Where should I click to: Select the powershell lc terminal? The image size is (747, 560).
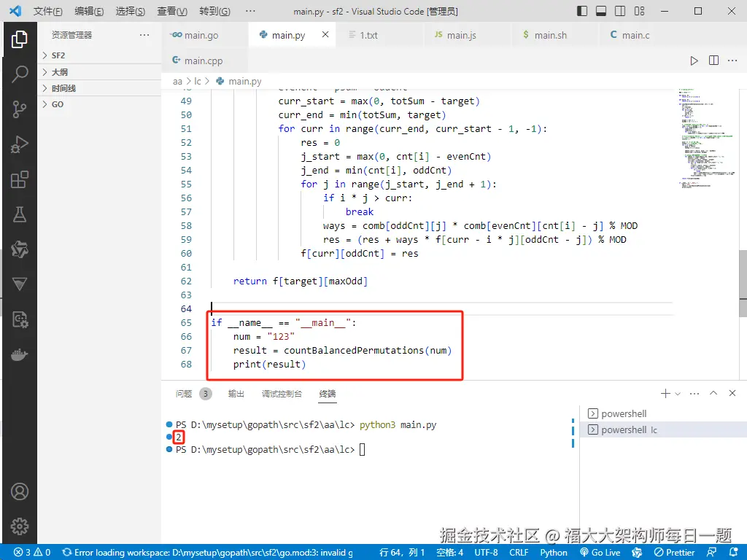pyautogui.click(x=663, y=429)
